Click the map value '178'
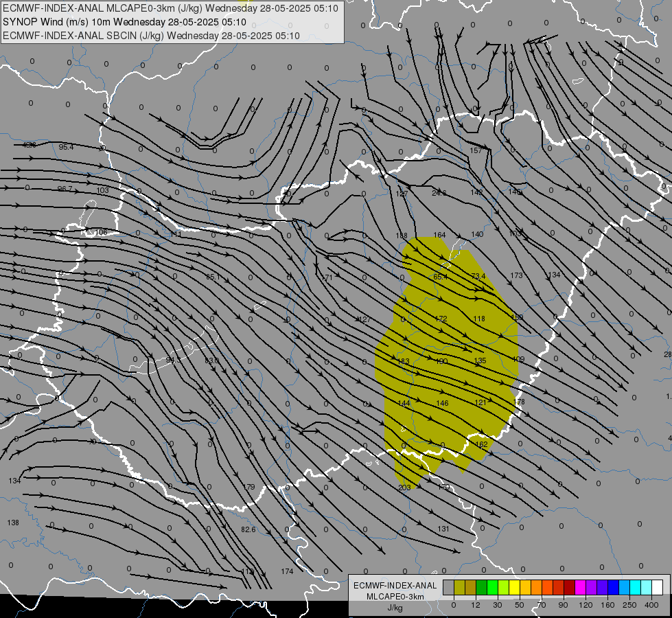The width and height of the screenshot is (672, 618). 518,402
